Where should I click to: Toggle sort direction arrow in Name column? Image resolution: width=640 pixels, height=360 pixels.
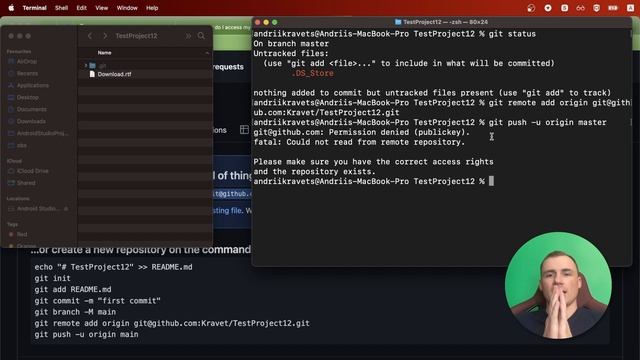tap(207, 53)
